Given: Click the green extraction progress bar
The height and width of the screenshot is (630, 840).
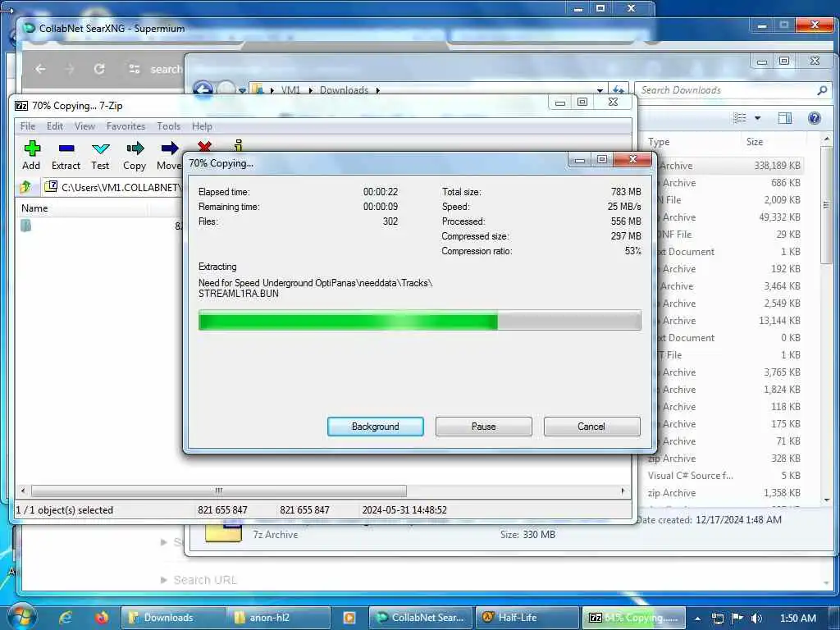Looking at the screenshot, I should [419, 321].
